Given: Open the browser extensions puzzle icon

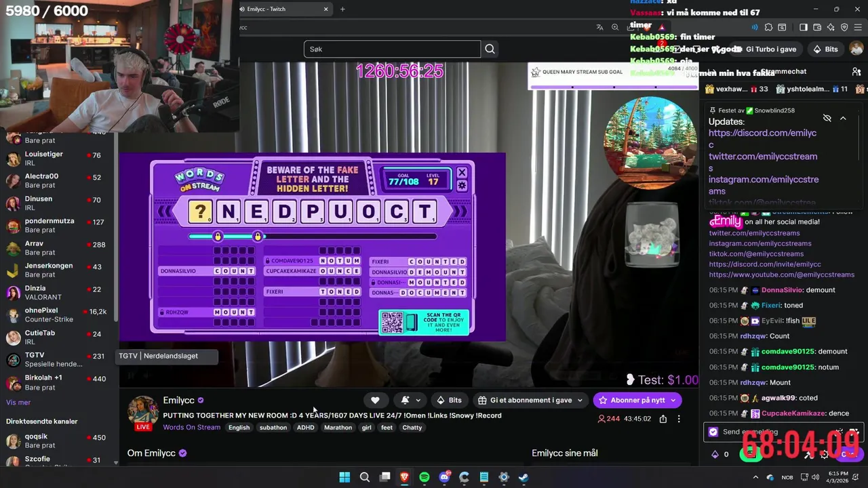Looking at the screenshot, I should [x=768, y=27].
